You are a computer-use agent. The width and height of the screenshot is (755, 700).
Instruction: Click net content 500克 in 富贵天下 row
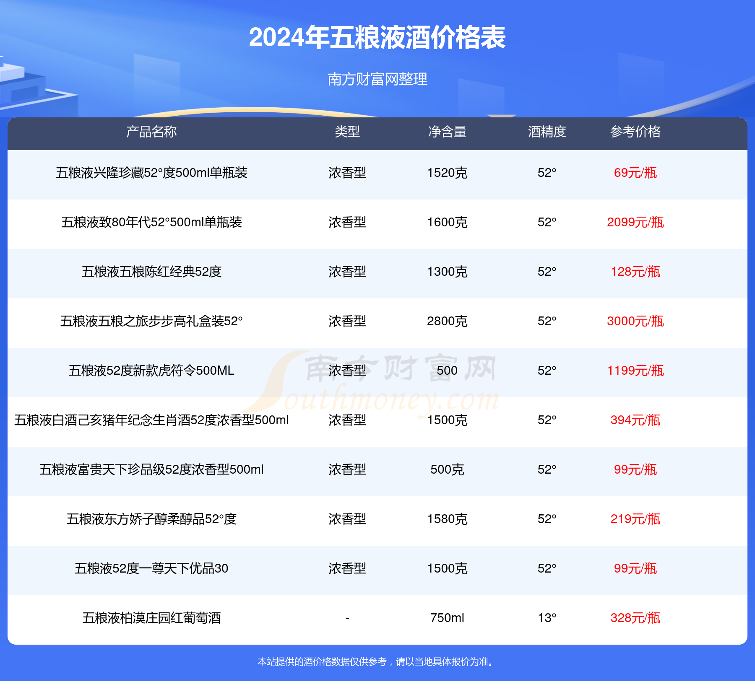(447, 469)
